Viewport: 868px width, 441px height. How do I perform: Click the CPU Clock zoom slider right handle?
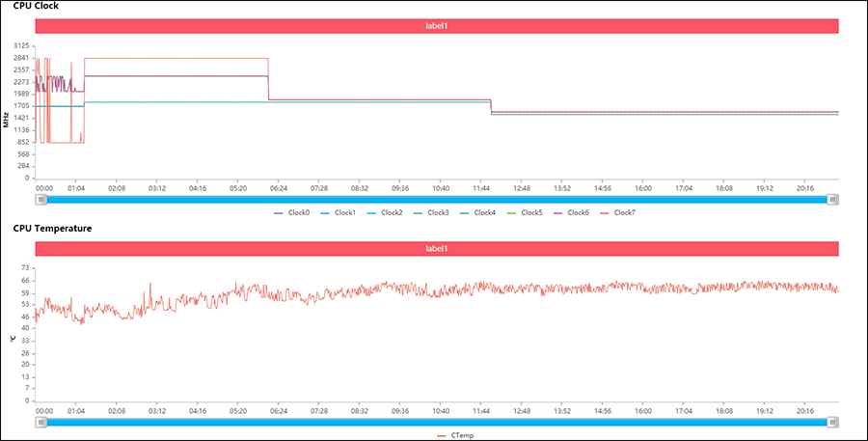click(832, 200)
